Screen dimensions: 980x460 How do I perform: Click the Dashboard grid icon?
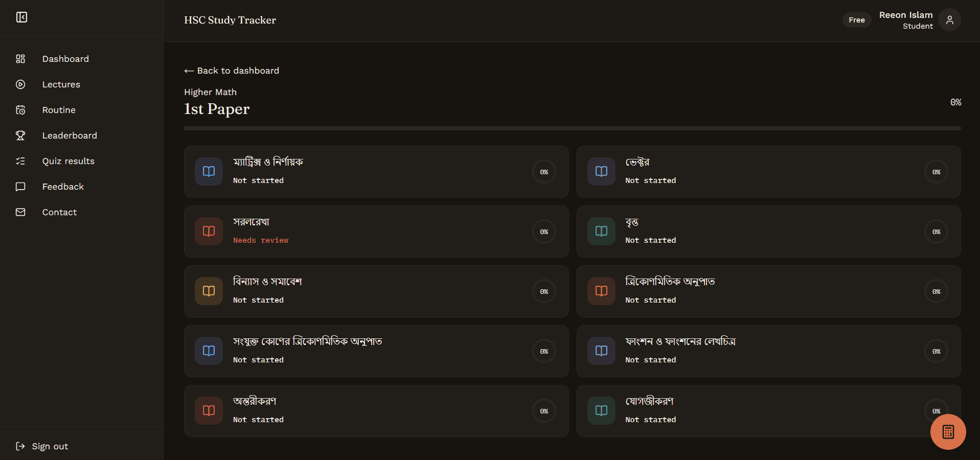(x=20, y=59)
